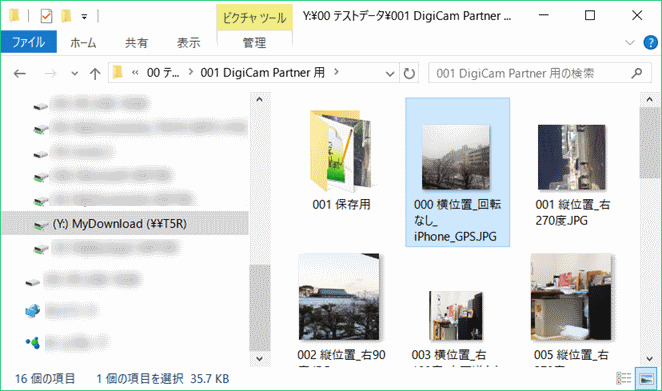Switch to the ホーム ribbon tab
Image resolution: width=662 pixels, height=391 pixels.
(x=83, y=43)
